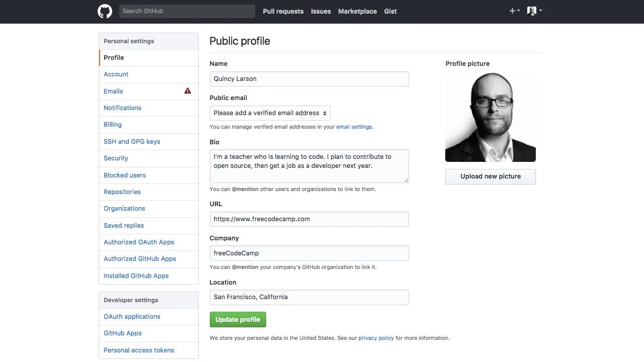Click the GitHub octocat logo
This screenshot has height=362, width=644.
pyautogui.click(x=105, y=11)
